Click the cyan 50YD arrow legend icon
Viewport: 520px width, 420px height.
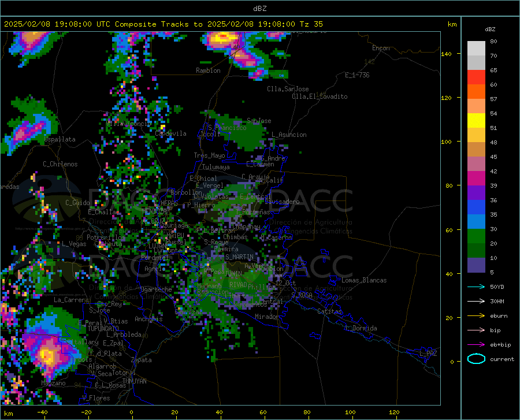[x=476, y=287]
